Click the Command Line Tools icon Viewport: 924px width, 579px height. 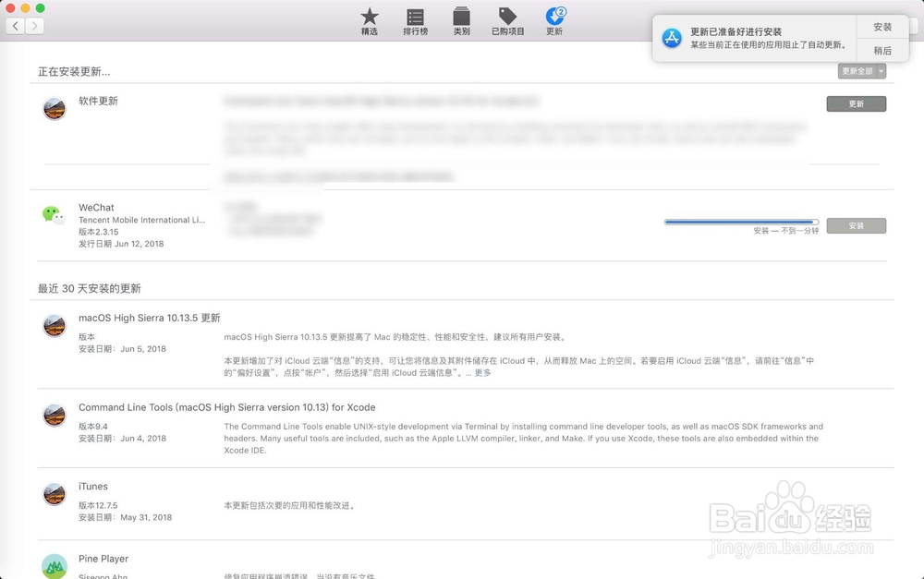(55, 415)
